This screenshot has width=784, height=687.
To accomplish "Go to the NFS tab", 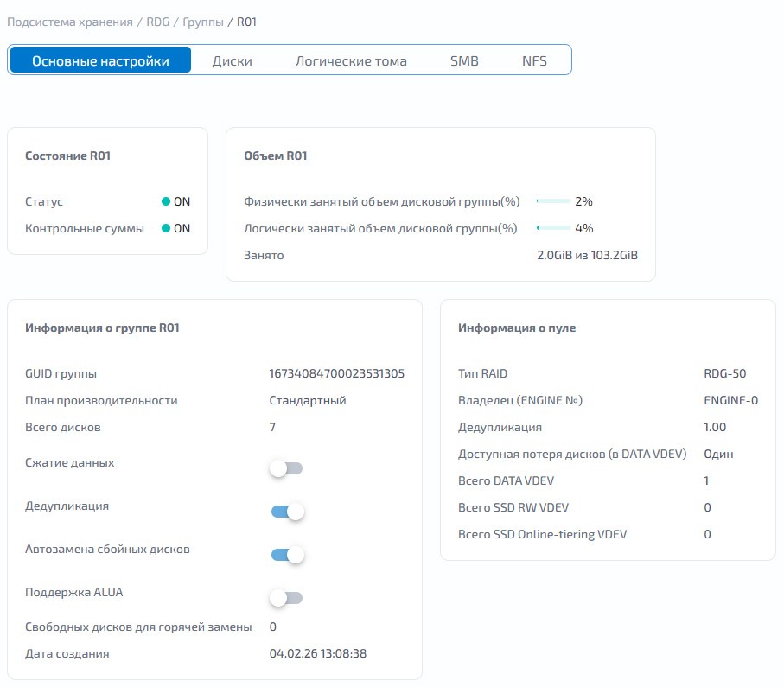I will click(534, 61).
